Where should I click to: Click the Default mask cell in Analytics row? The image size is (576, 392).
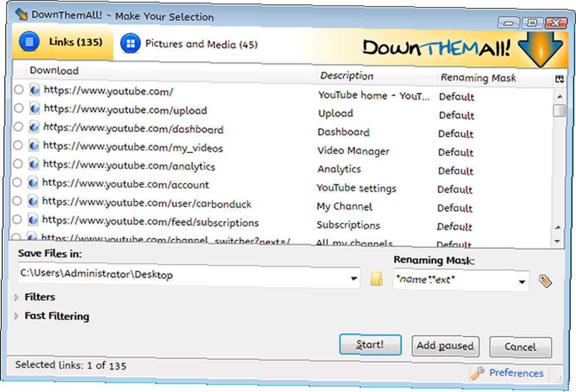456,171
